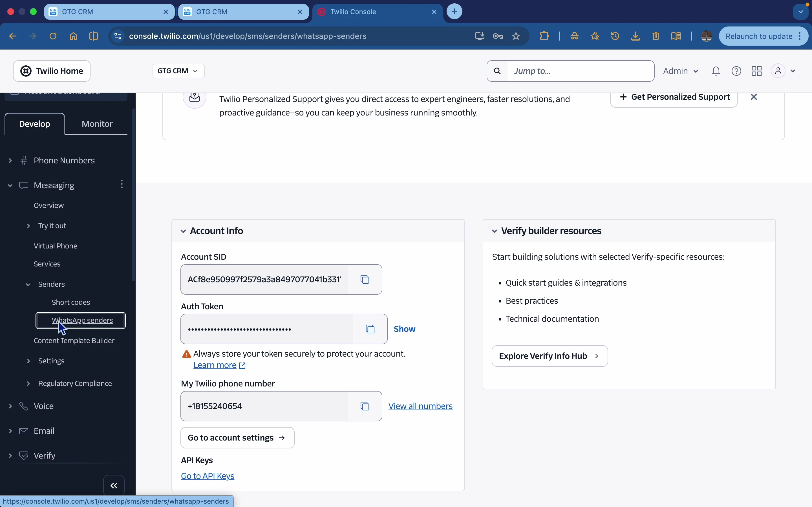Collapse Verify builder resources section
Image resolution: width=812 pixels, height=507 pixels.
pyautogui.click(x=495, y=231)
